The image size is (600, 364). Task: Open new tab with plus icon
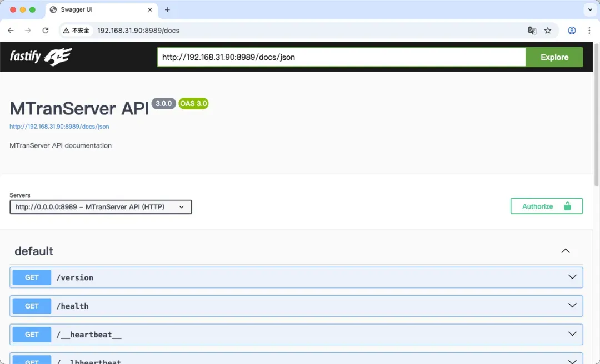(x=167, y=10)
